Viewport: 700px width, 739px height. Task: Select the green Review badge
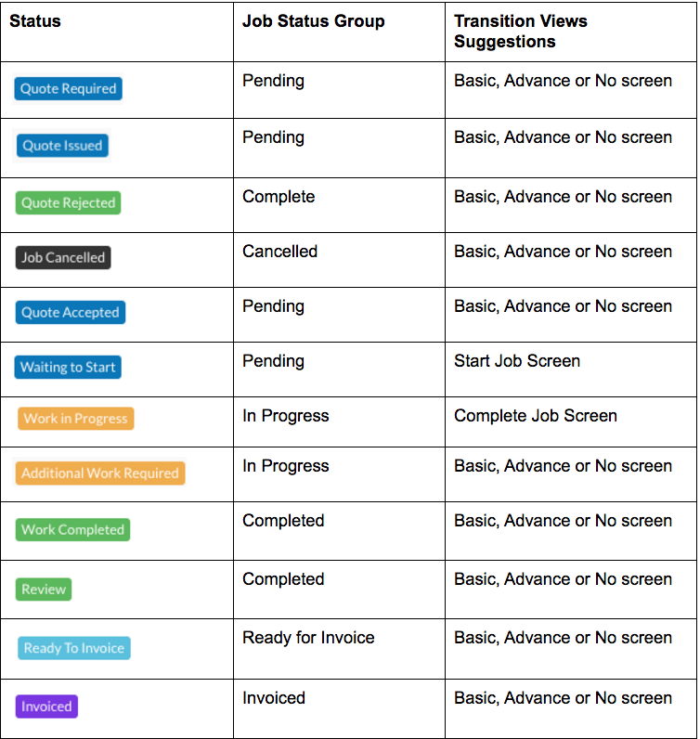pos(44,590)
